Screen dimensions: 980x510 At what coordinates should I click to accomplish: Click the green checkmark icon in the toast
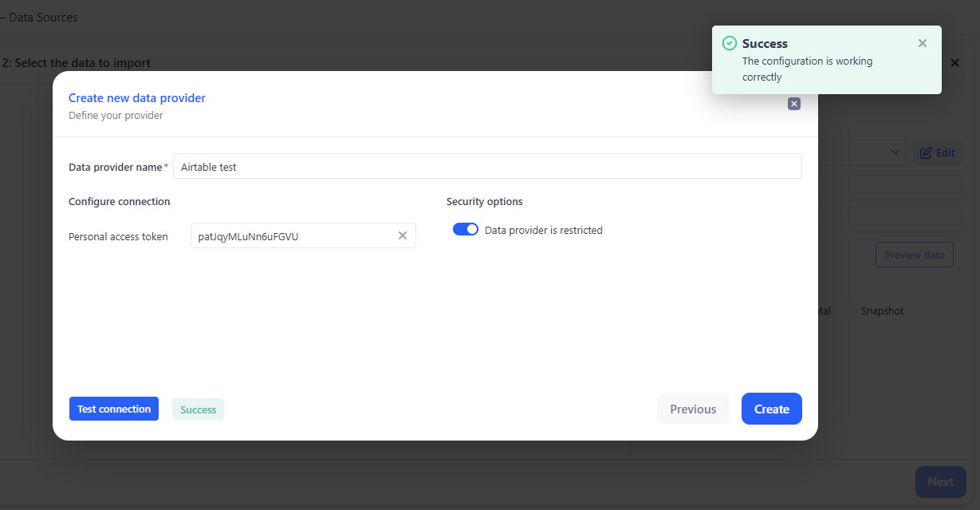click(x=728, y=43)
